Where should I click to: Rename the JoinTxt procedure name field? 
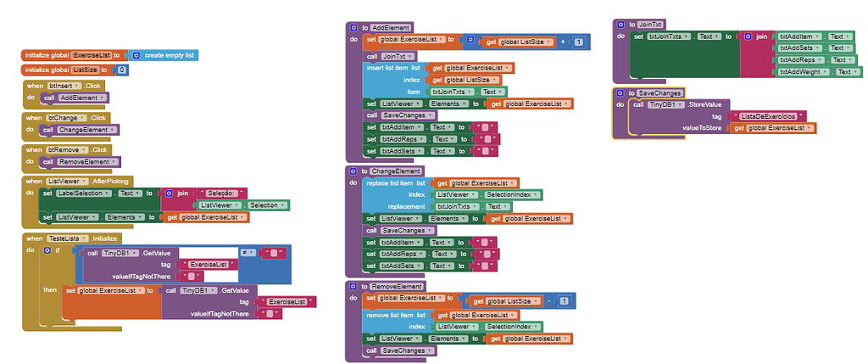(x=650, y=25)
